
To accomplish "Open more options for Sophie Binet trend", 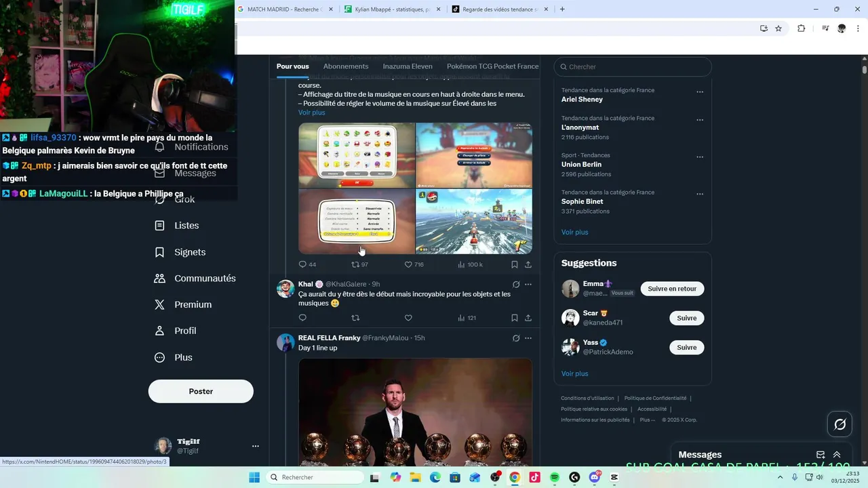I will [x=700, y=194].
